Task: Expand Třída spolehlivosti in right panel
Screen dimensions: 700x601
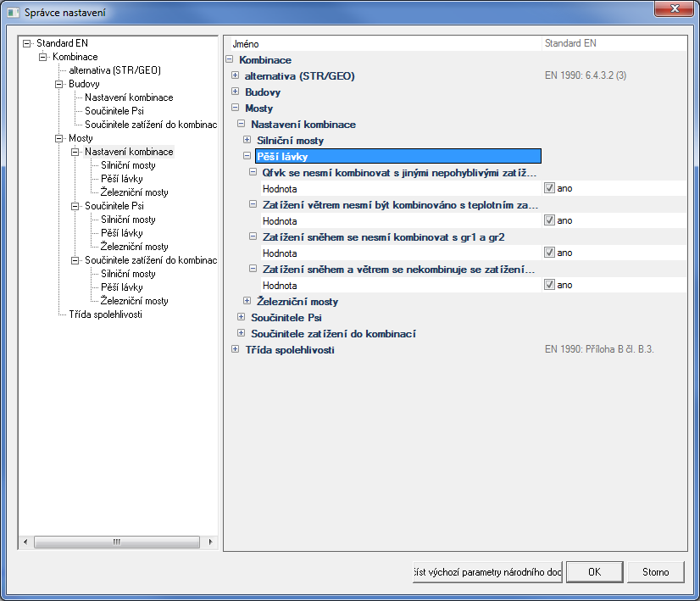Action: (x=236, y=349)
